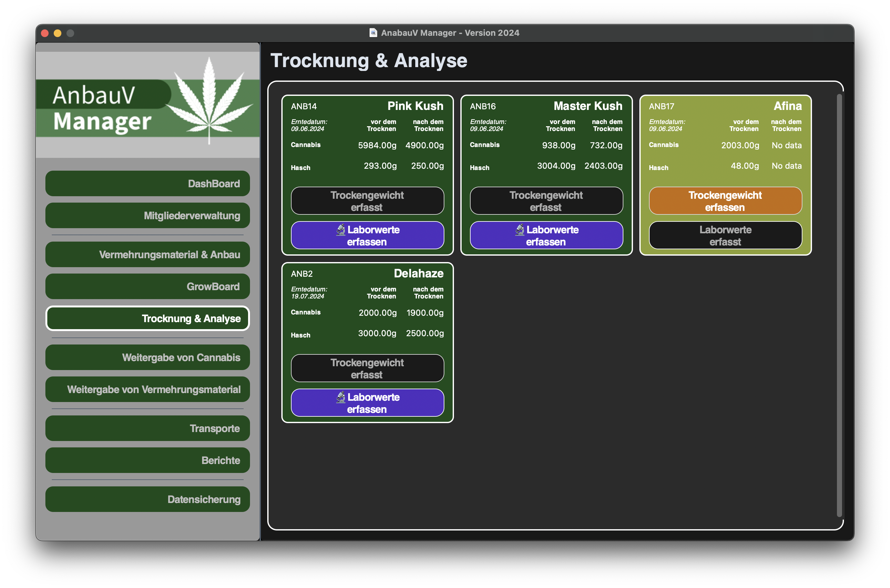Click document icon in window title bar

point(373,33)
